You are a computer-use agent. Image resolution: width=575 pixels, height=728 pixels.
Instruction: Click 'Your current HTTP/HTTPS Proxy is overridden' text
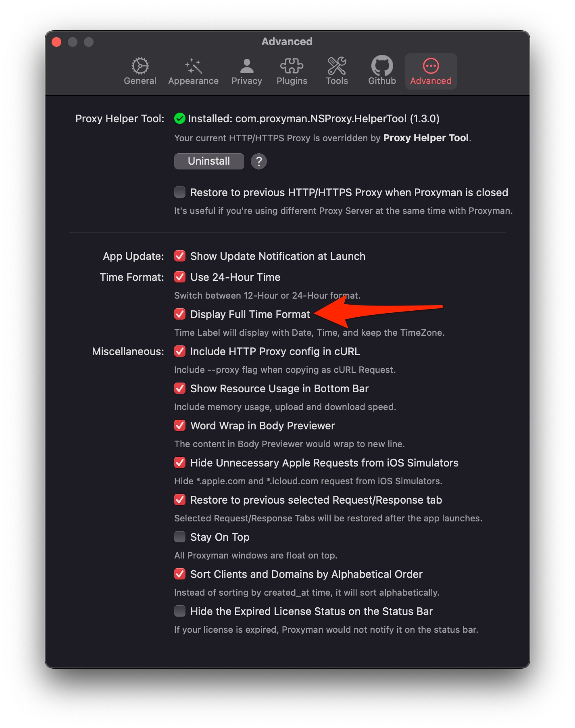pos(323,138)
